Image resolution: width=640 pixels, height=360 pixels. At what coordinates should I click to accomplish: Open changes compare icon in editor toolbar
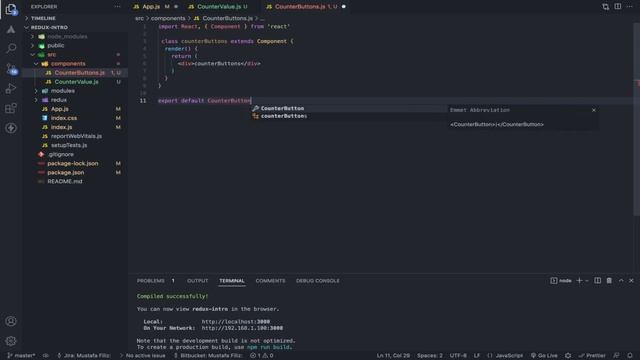point(605,7)
